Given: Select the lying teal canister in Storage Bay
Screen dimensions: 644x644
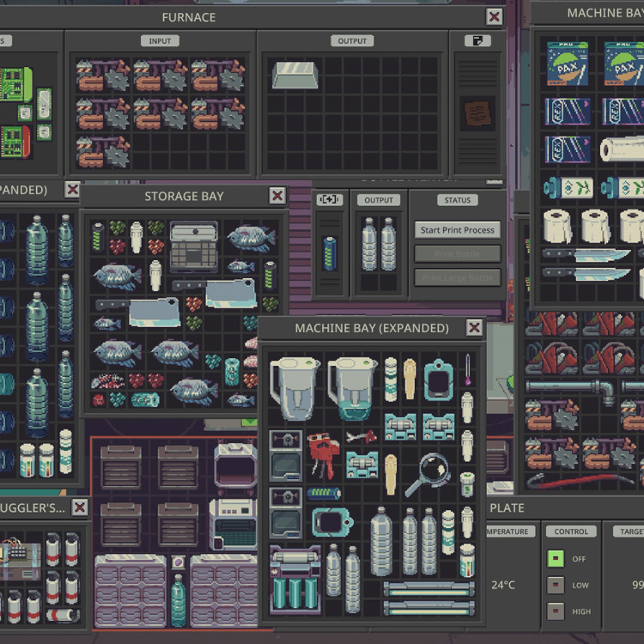Looking at the screenshot, I should [x=145, y=399].
